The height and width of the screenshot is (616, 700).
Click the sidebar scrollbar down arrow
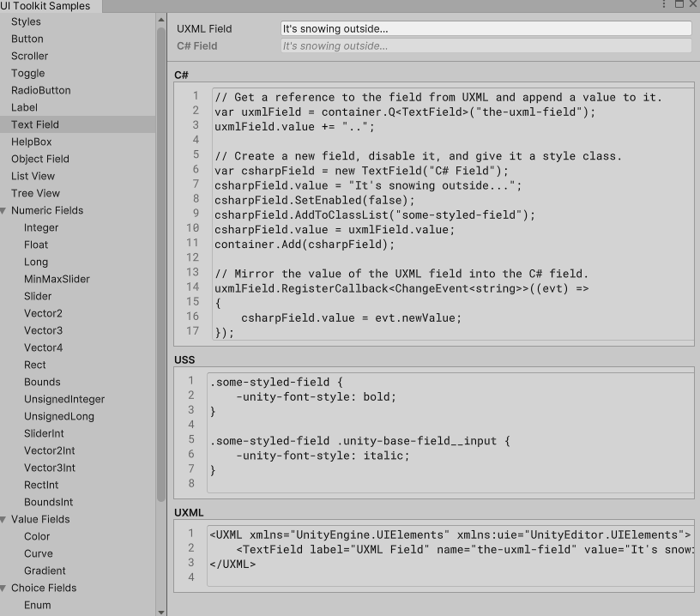point(161,612)
